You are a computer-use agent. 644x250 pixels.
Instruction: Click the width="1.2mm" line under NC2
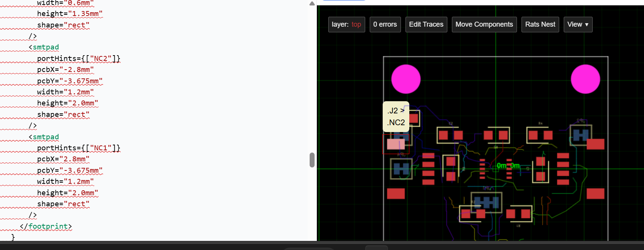point(65,92)
